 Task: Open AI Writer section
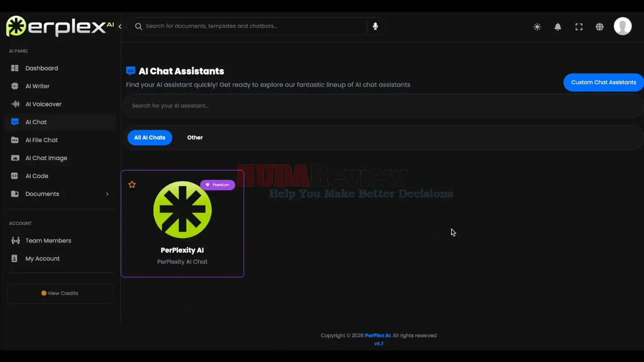37,86
